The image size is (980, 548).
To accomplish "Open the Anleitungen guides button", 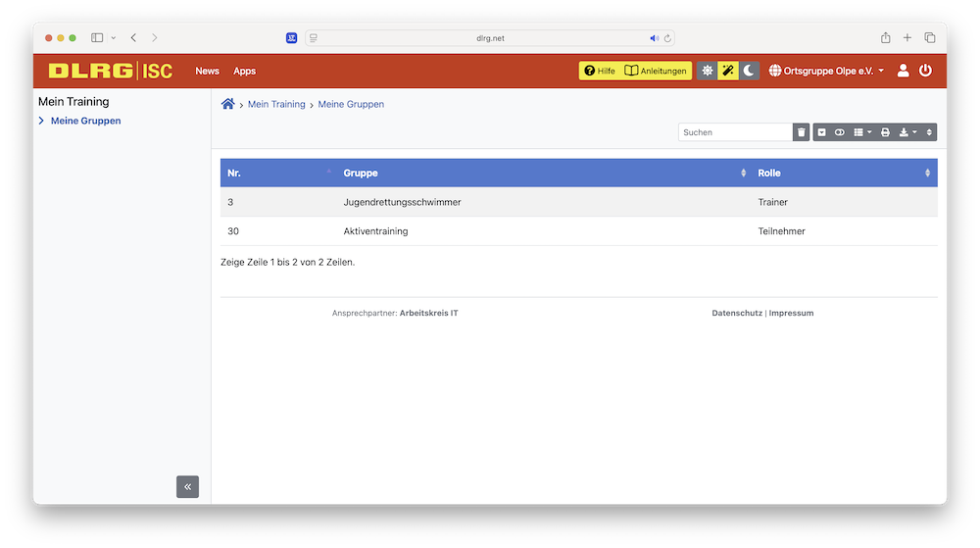I will pos(656,71).
